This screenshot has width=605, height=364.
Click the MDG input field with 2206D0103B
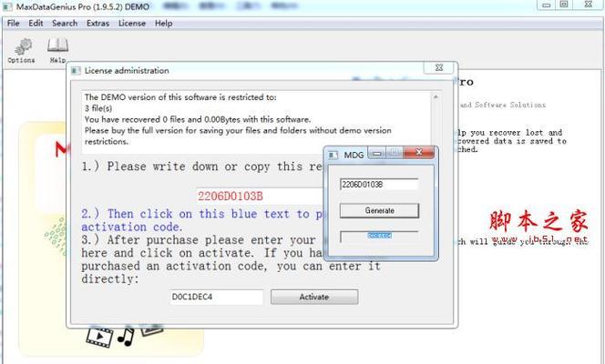coord(379,185)
